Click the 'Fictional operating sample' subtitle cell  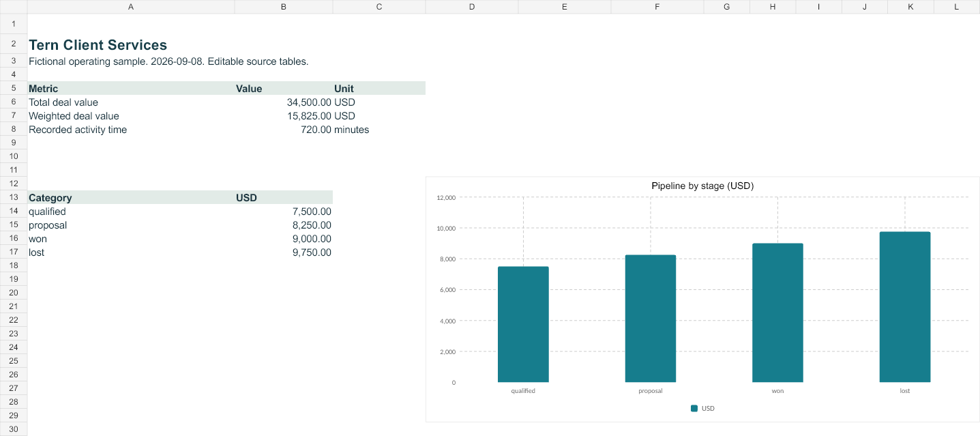(131, 61)
